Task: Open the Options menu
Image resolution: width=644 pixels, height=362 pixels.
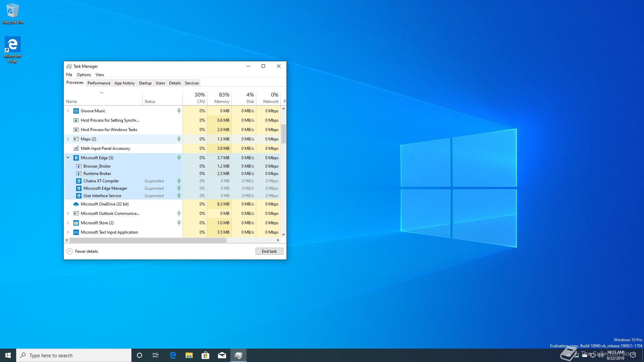Action: tap(84, 75)
